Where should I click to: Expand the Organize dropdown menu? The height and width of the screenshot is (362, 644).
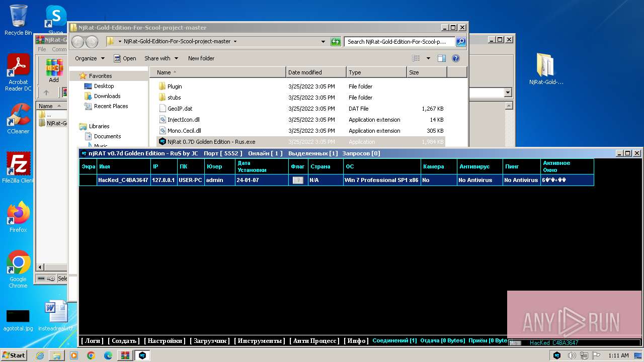(90, 58)
